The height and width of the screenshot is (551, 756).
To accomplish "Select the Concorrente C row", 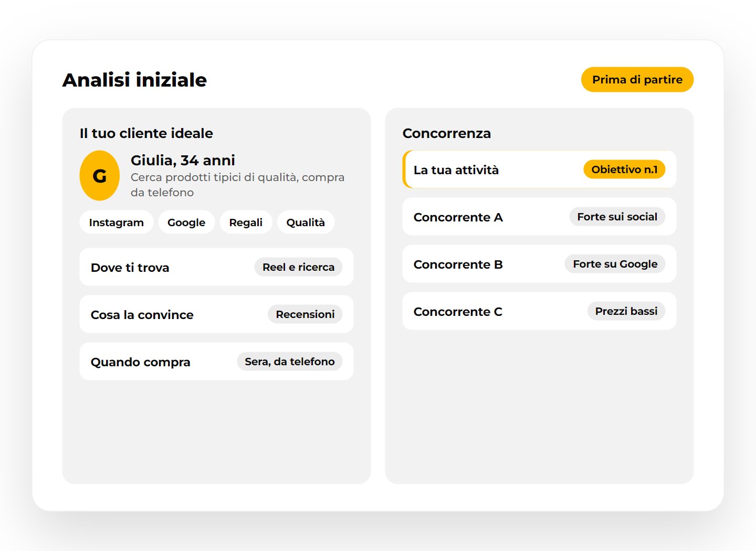I will (539, 311).
